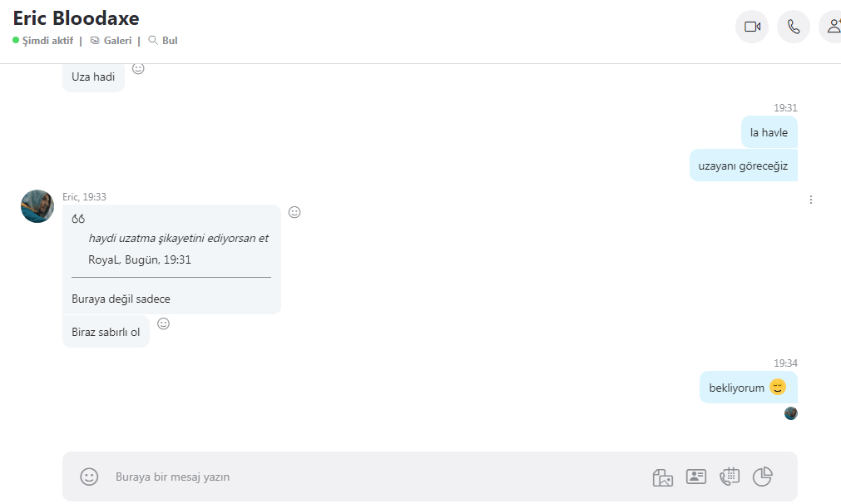Image resolution: width=841 pixels, height=504 pixels.
Task: Start an audio call with Eric
Action: tap(794, 27)
